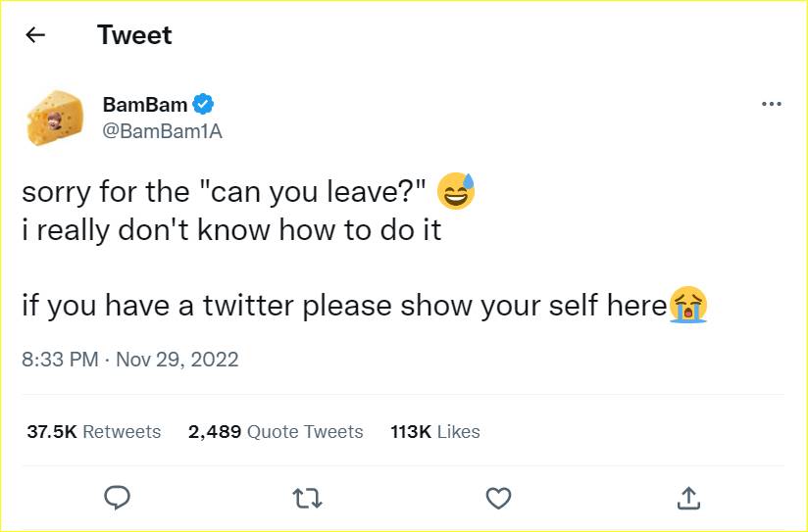808x532 pixels.
Task: Click the "i really don't know" text line
Action: click(231, 229)
